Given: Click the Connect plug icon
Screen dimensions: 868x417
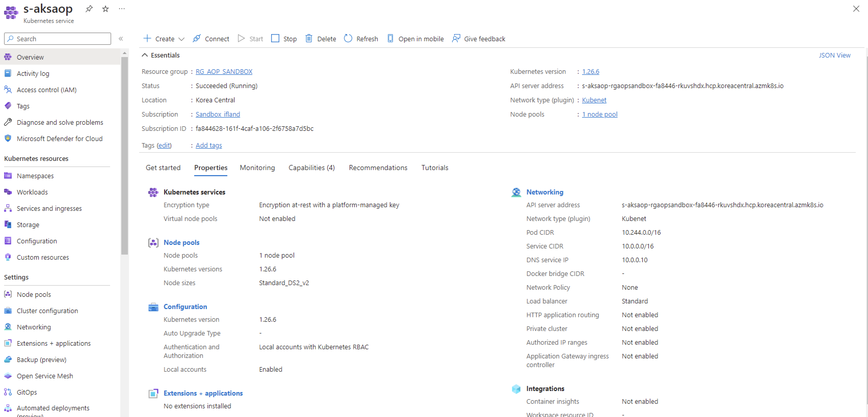Looking at the screenshot, I should [x=197, y=38].
